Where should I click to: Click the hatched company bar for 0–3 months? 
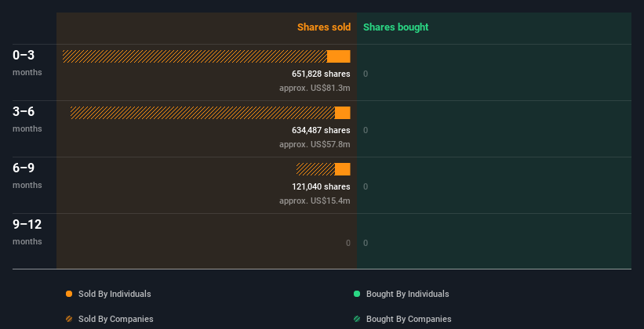tap(195, 56)
